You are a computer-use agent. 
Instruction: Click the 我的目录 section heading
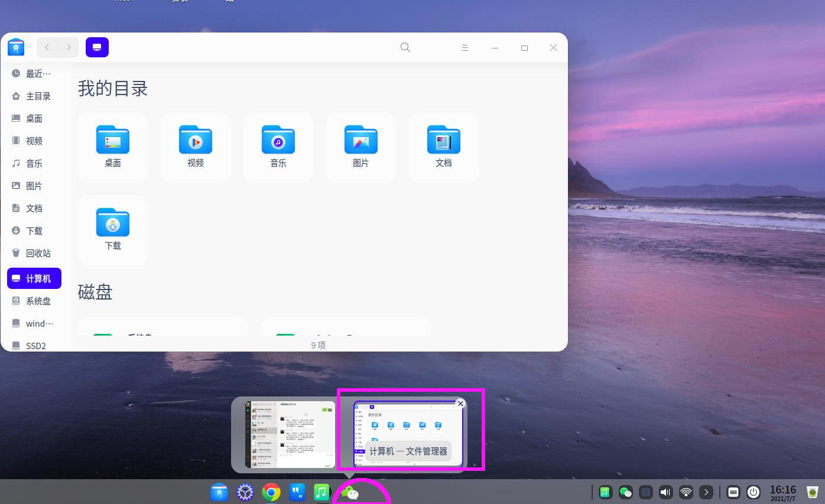point(113,89)
